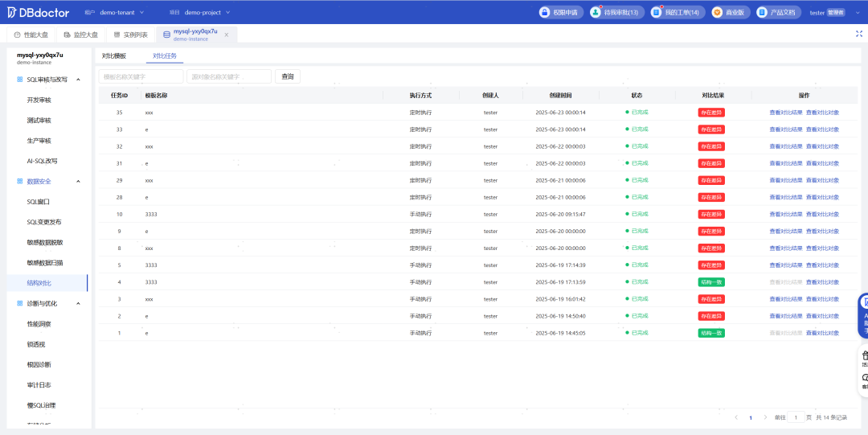
Task: Open AI-SQL改写 in the sidebar
Action: pyautogui.click(x=42, y=162)
